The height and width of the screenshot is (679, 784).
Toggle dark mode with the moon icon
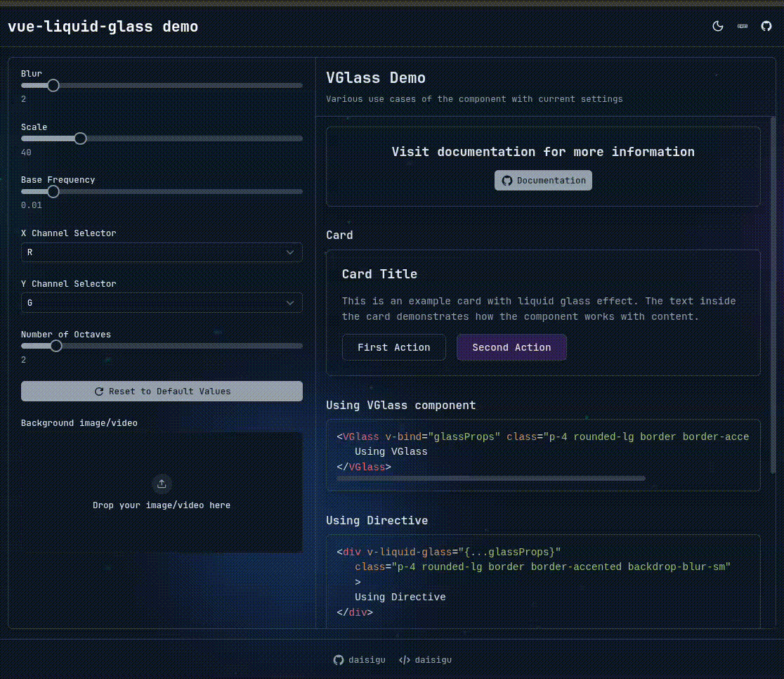(x=717, y=26)
